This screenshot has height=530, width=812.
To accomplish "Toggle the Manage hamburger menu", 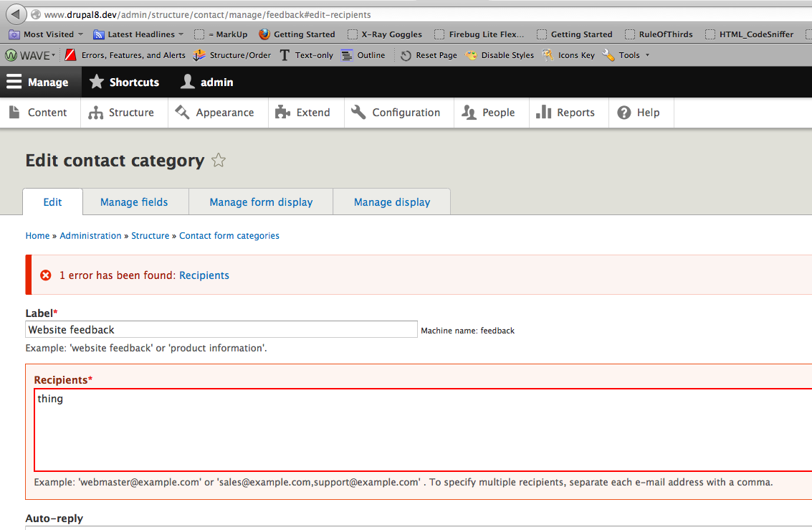I will [38, 82].
